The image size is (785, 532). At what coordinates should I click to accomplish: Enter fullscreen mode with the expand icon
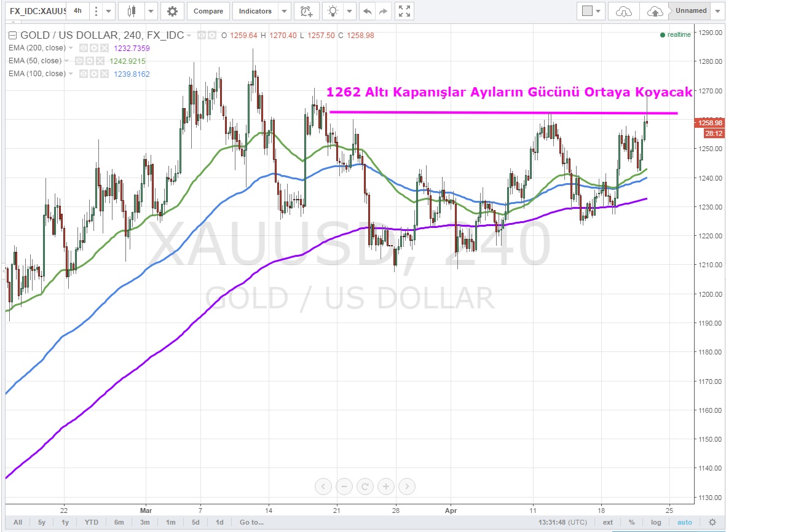[404, 11]
